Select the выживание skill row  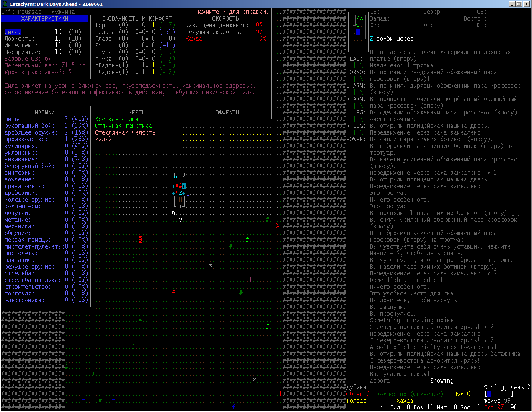[x=46, y=159]
